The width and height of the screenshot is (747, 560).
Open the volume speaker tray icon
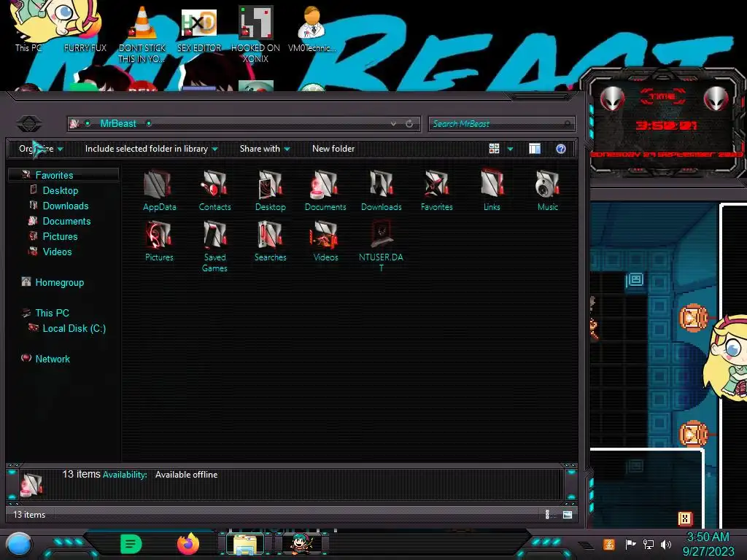point(666,544)
